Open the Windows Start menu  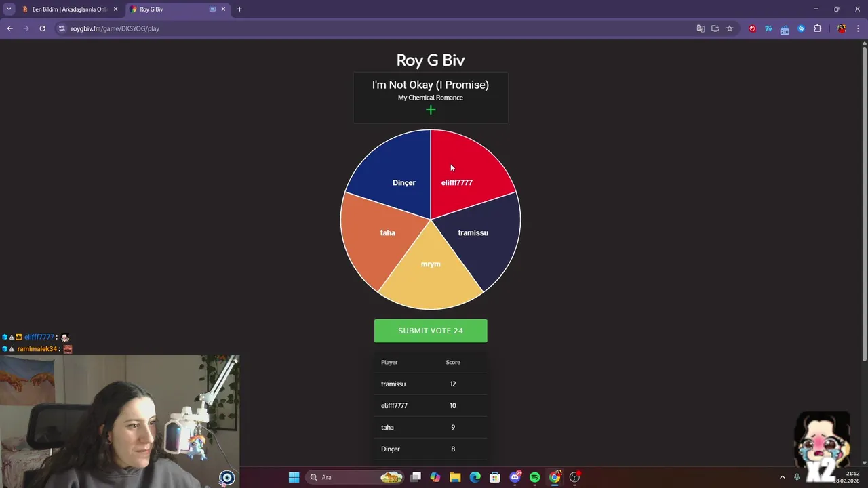pos(294,477)
